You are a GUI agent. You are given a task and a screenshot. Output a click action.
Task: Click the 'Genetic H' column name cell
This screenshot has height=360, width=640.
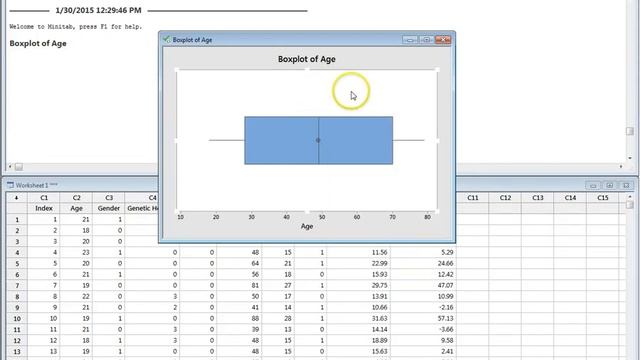(x=142, y=208)
